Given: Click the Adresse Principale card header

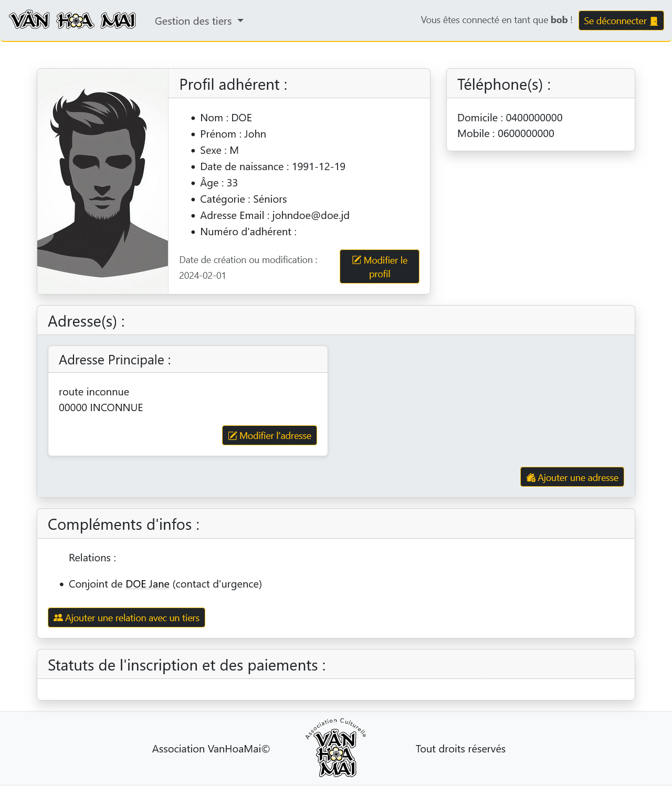Looking at the screenshot, I should click(x=188, y=360).
